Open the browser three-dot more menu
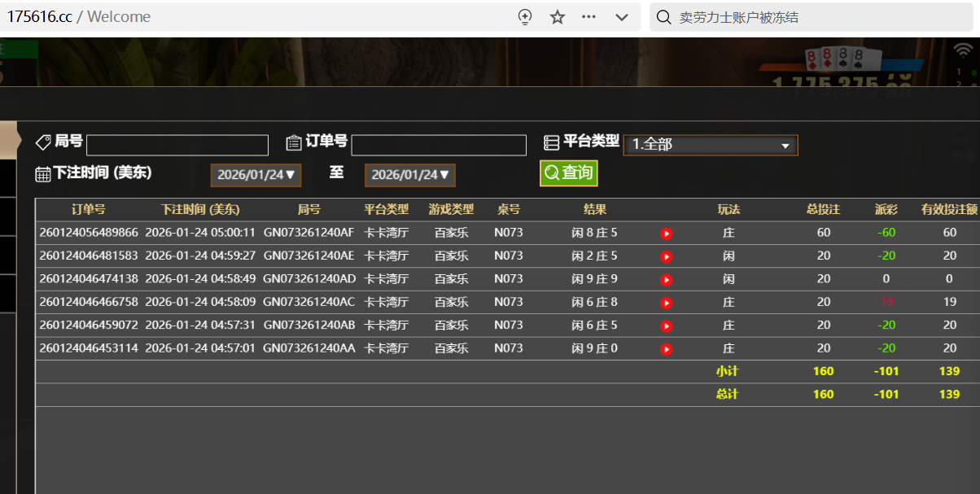This screenshot has width=980, height=494. pyautogui.click(x=589, y=17)
